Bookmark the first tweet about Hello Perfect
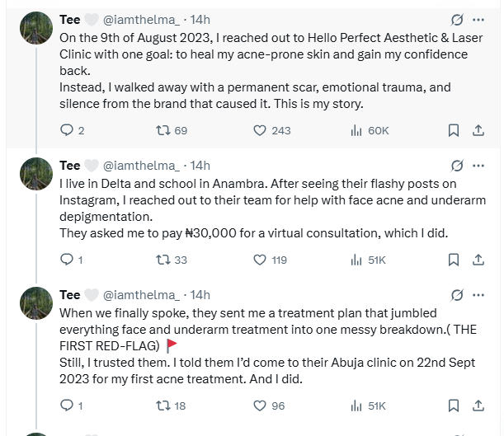Image resolution: width=504 pixels, height=436 pixels. tap(453, 130)
